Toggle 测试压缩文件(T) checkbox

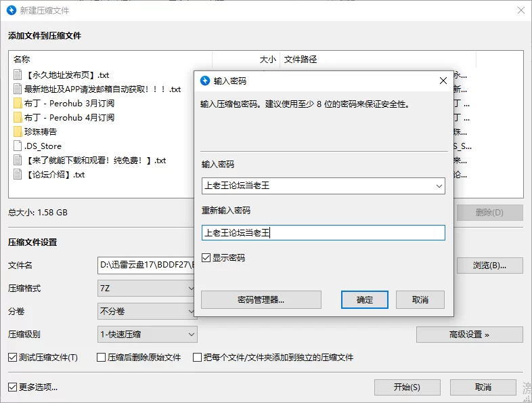(x=13, y=357)
